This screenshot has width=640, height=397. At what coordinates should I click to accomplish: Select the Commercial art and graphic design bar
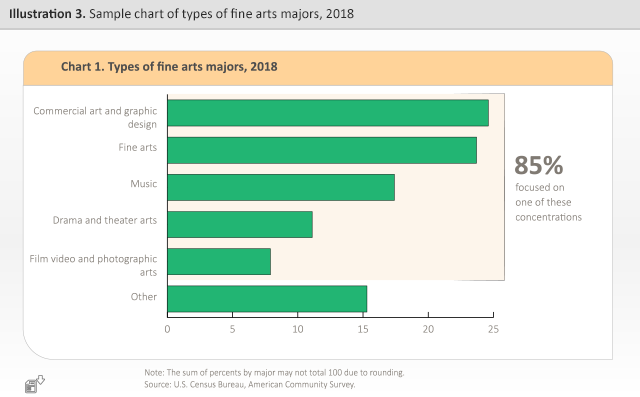pos(328,113)
